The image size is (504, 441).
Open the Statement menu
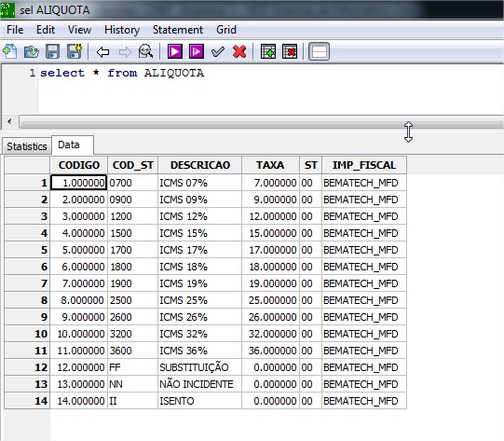tap(178, 30)
